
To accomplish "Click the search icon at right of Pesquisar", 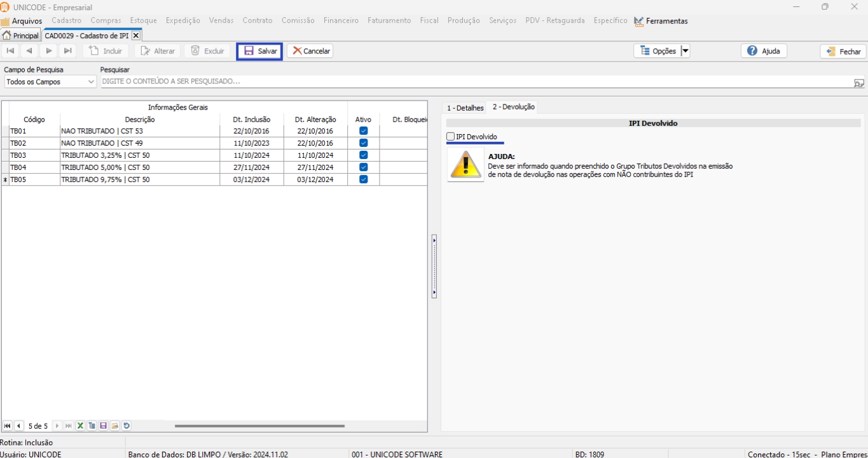I will (858, 83).
